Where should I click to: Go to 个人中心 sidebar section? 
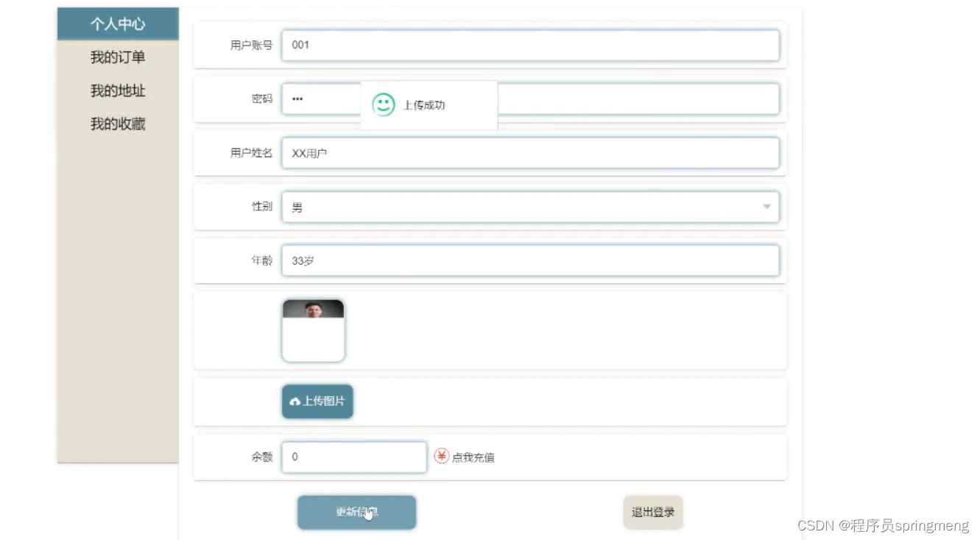coord(119,24)
